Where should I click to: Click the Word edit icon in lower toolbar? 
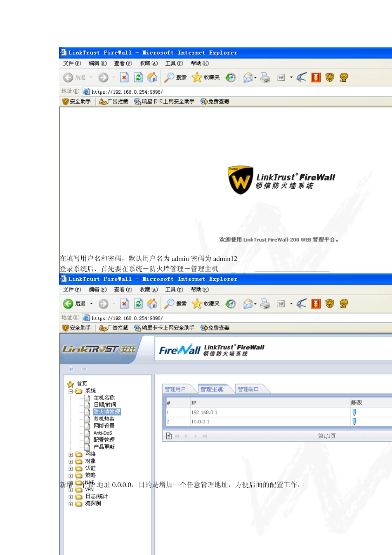[x=281, y=304]
